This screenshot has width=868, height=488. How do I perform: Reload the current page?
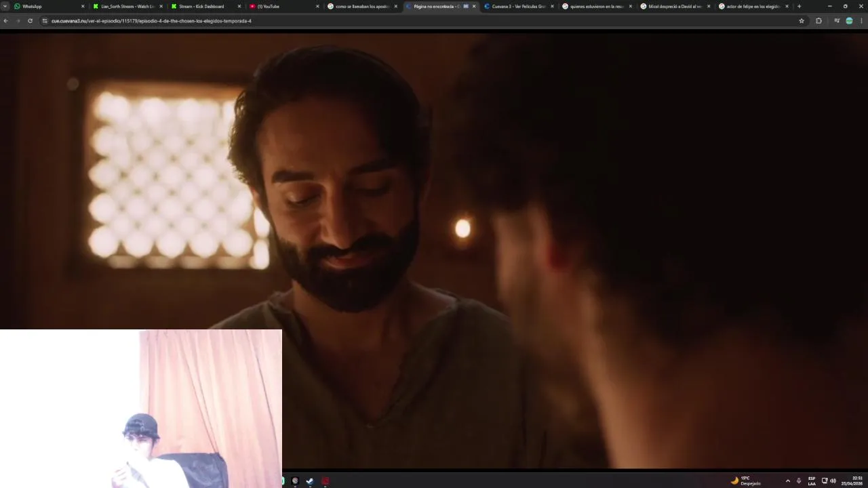point(30,21)
